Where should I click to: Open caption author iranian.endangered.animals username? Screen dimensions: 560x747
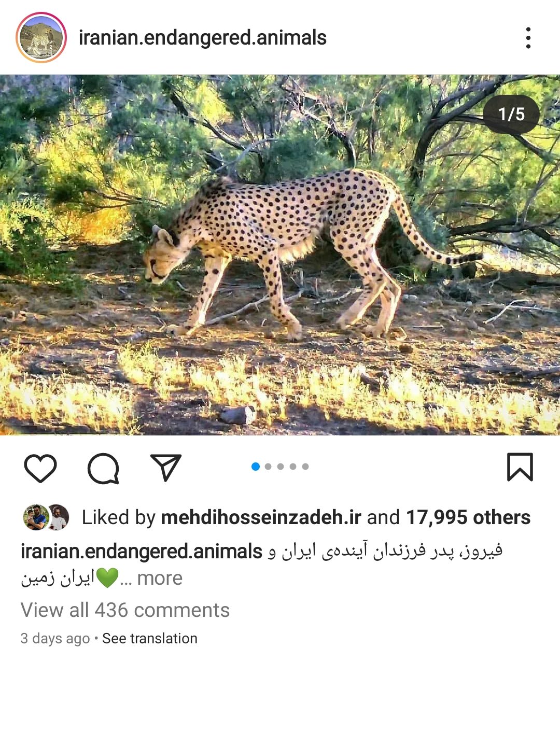point(141,551)
